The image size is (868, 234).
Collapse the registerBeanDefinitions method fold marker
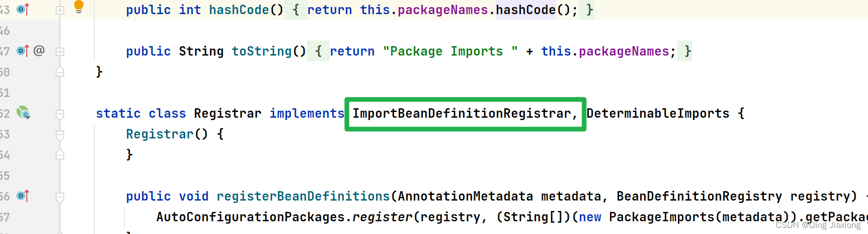click(60, 197)
